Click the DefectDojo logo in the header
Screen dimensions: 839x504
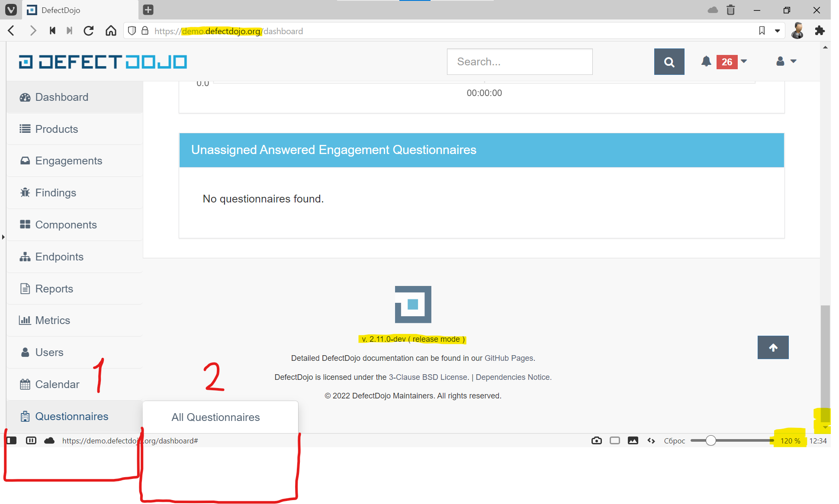[102, 61]
